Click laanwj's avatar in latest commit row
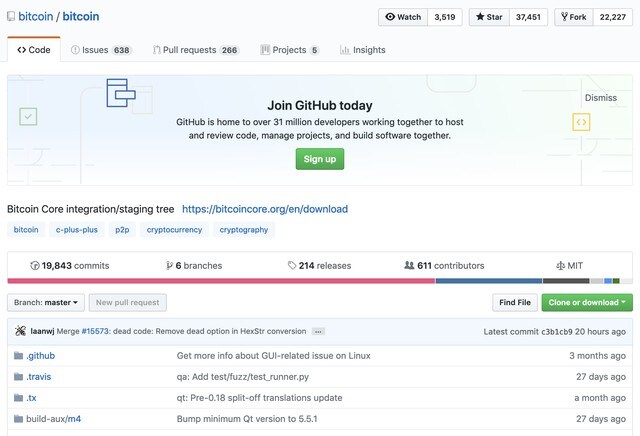Image resolution: width=640 pixels, height=436 pixels. point(20,331)
